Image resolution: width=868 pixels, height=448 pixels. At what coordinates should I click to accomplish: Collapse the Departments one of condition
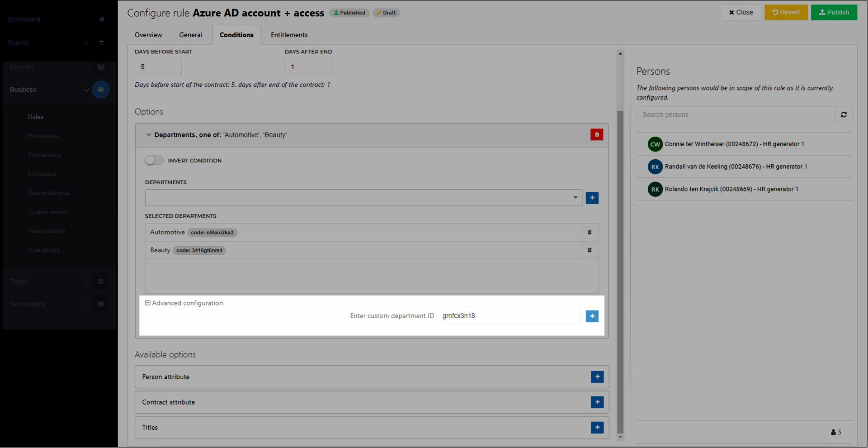click(x=148, y=134)
